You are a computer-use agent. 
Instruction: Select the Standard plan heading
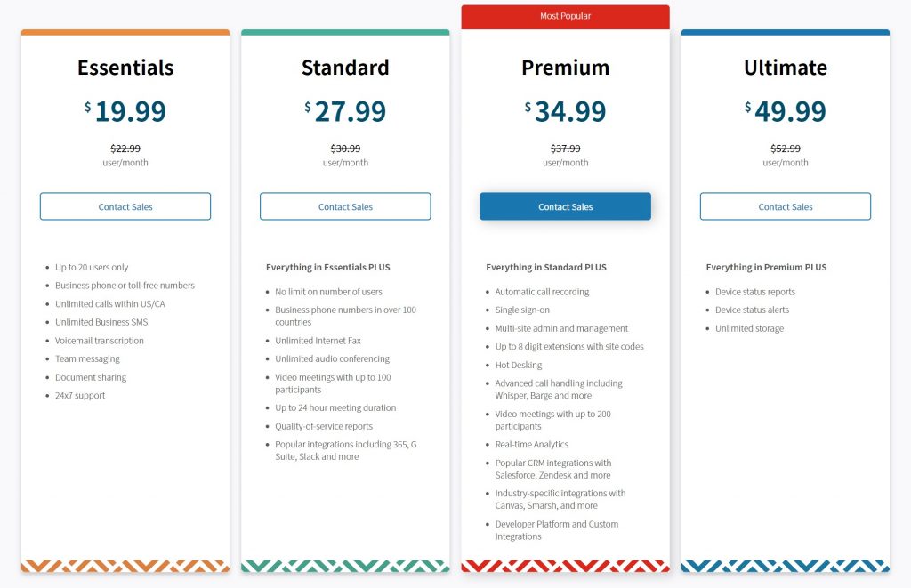pyautogui.click(x=345, y=68)
